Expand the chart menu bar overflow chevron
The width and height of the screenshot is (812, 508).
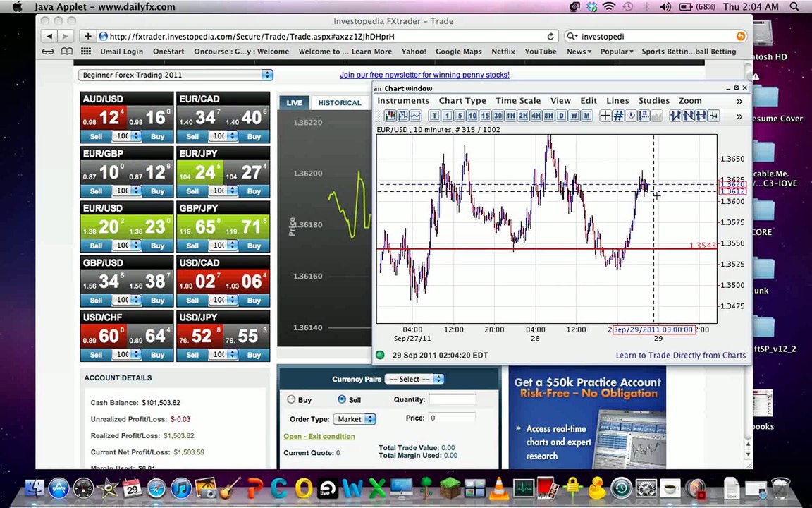point(739,102)
